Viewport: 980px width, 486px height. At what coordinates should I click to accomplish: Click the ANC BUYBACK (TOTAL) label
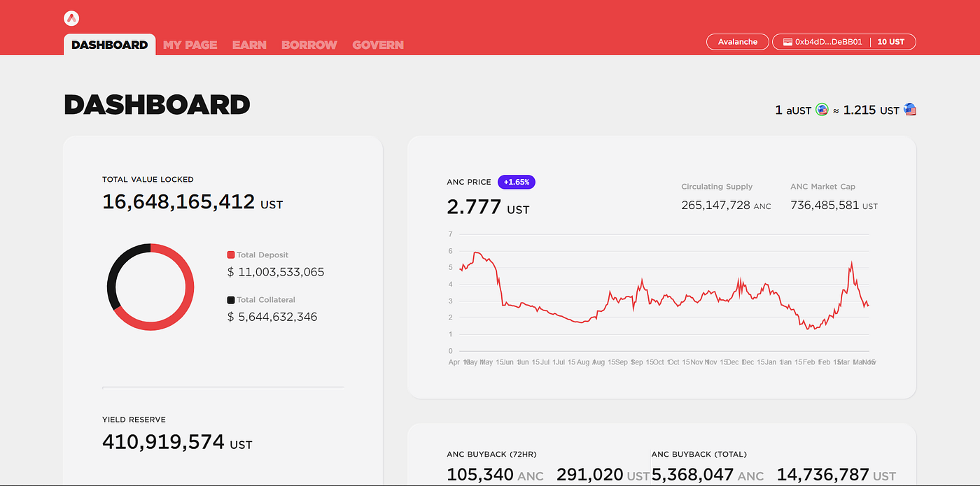coord(699,455)
